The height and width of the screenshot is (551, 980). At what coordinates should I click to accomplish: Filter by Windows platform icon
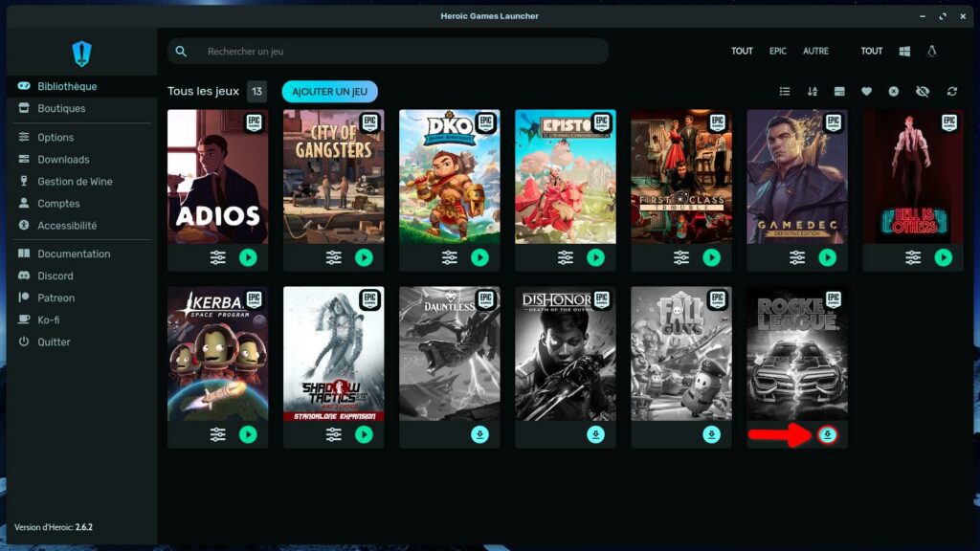pyautogui.click(x=904, y=51)
